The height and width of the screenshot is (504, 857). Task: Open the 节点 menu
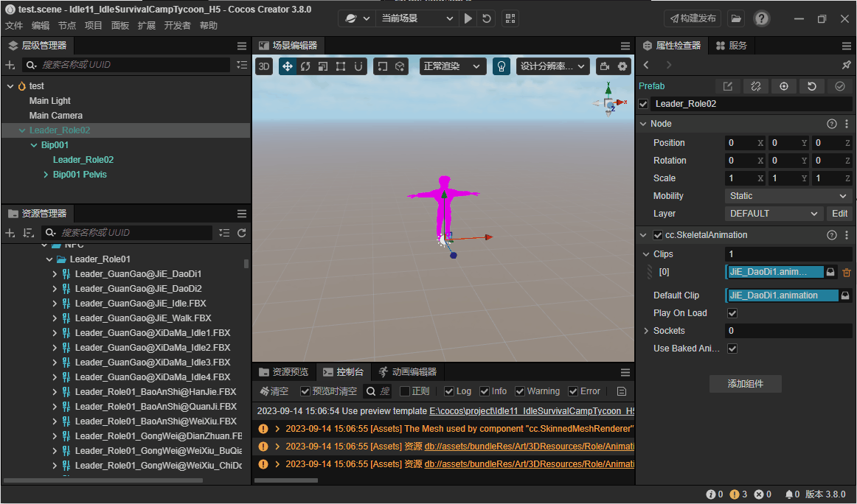pos(67,26)
